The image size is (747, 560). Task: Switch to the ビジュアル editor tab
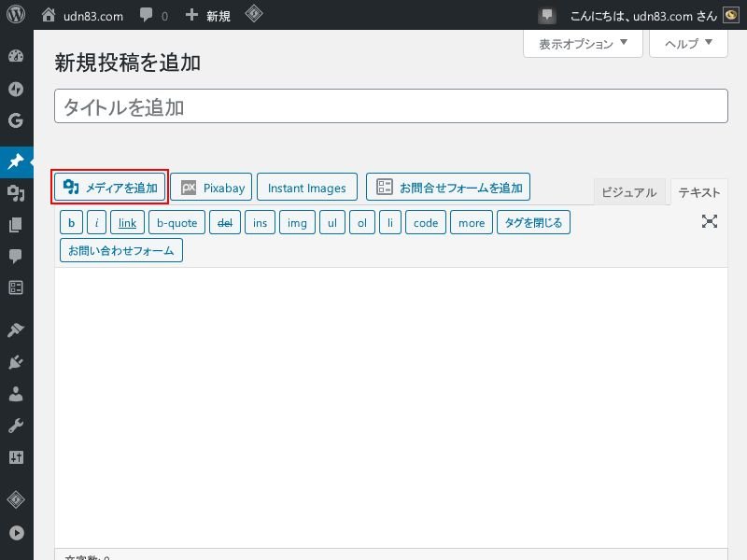pos(628,192)
